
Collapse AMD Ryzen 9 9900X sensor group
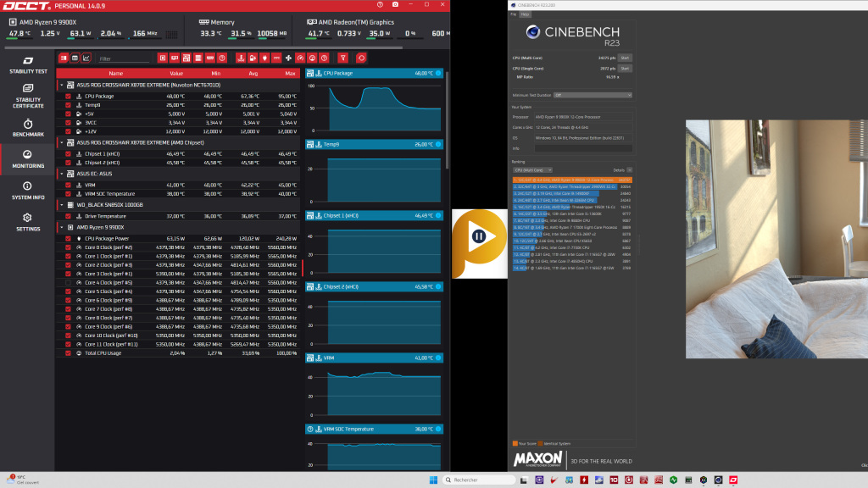[61, 227]
